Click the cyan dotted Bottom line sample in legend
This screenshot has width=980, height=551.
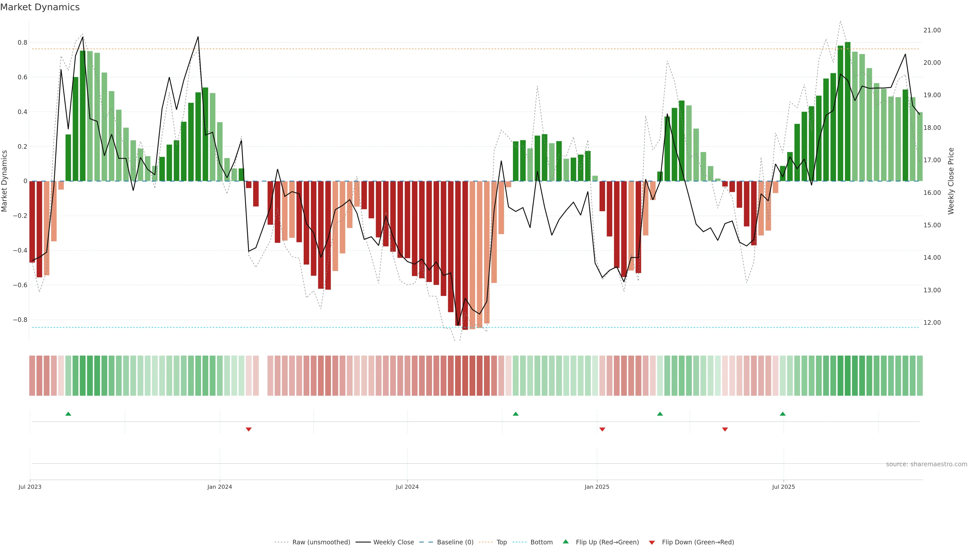519,542
